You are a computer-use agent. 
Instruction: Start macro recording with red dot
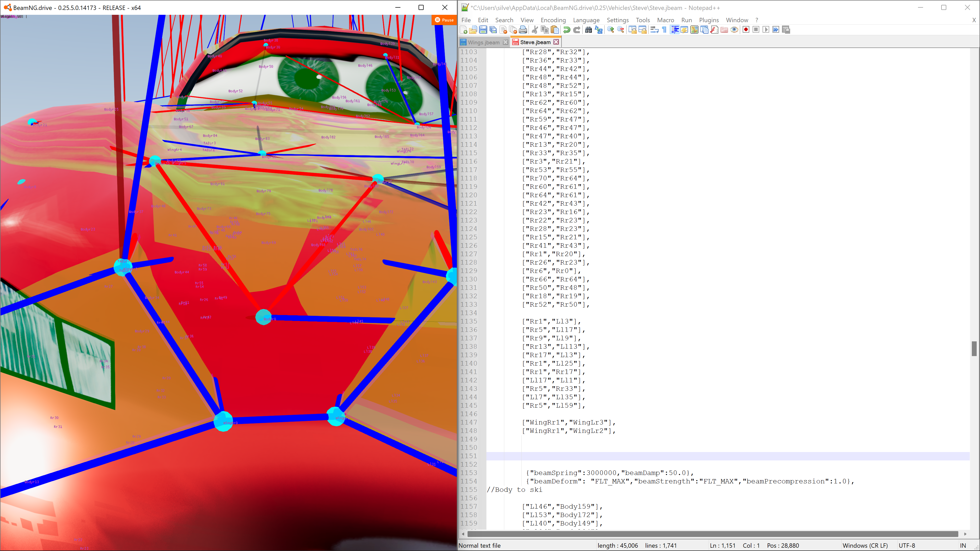(x=746, y=30)
